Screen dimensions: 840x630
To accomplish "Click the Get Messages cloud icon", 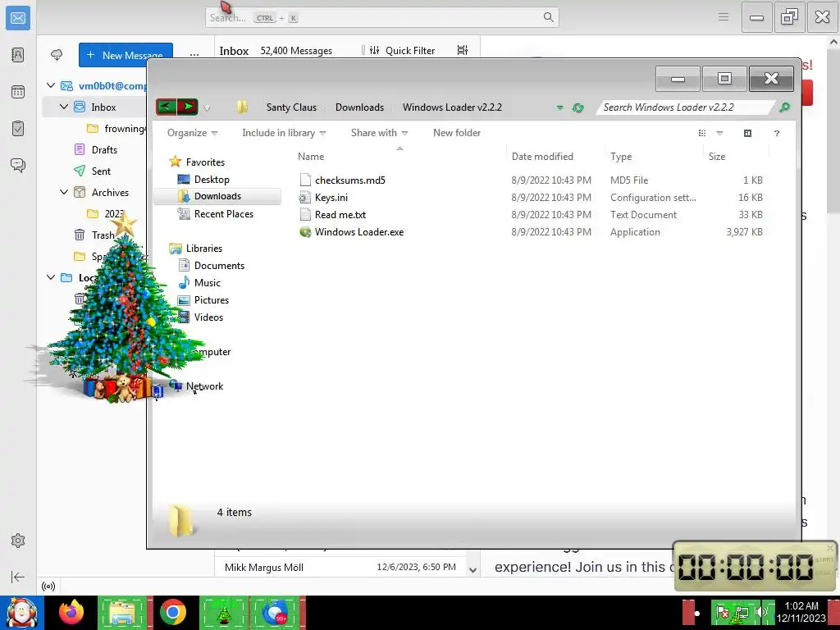I will point(57,55).
